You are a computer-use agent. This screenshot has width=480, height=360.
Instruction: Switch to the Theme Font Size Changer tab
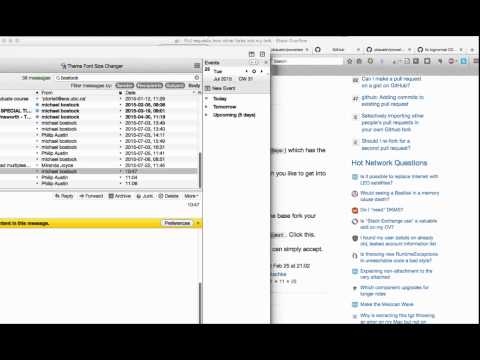pos(92,66)
